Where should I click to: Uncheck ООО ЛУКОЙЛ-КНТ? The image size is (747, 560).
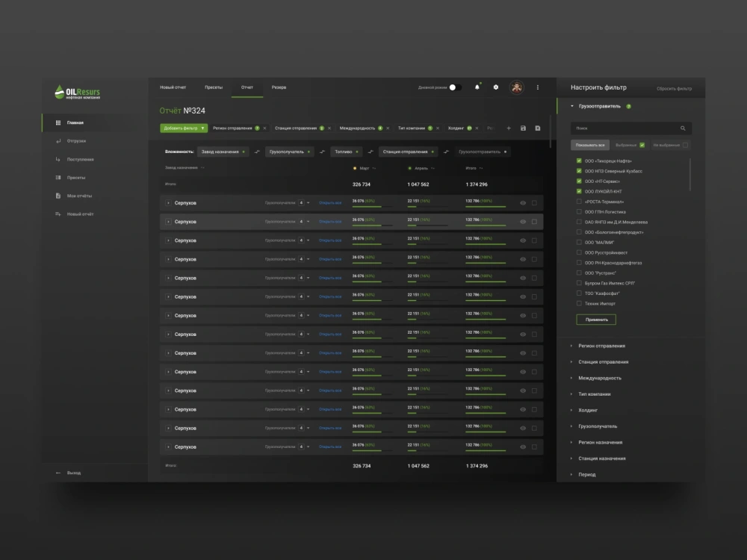point(580,191)
